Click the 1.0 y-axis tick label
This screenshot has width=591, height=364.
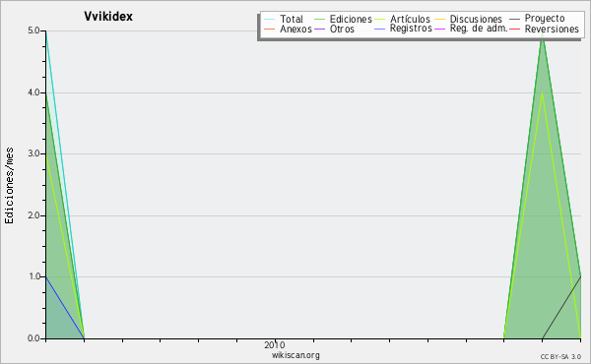pyautogui.click(x=33, y=276)
